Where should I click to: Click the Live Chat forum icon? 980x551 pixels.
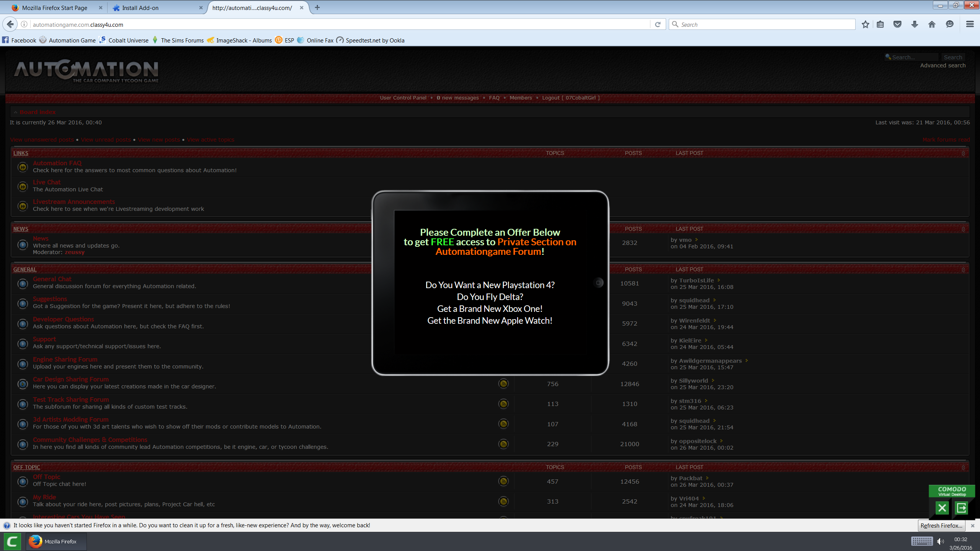[23, 186]
